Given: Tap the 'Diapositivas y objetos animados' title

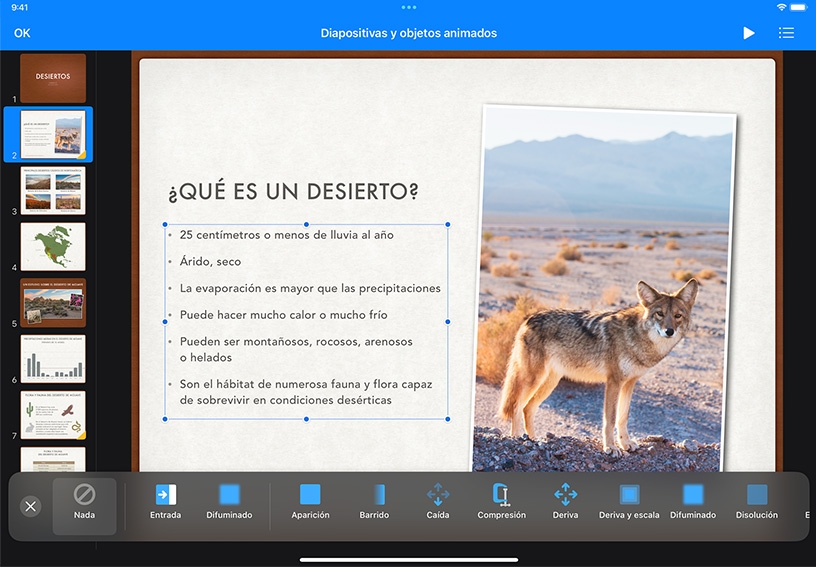Looking at the screenshot, I should tap(409, 33).
